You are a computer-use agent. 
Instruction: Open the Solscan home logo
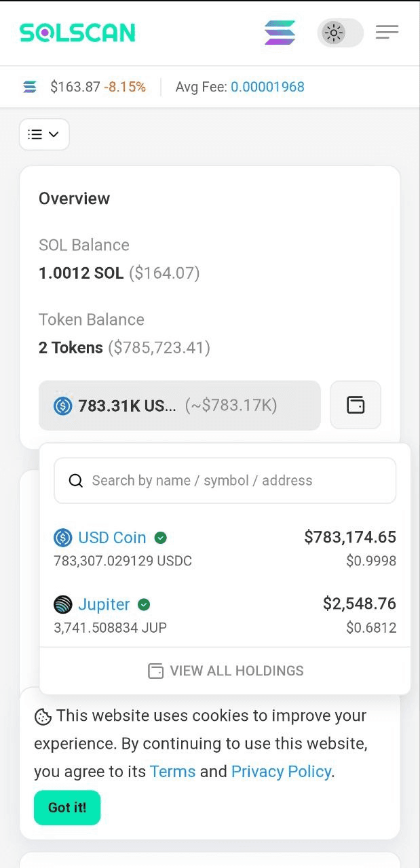[77, 33]
